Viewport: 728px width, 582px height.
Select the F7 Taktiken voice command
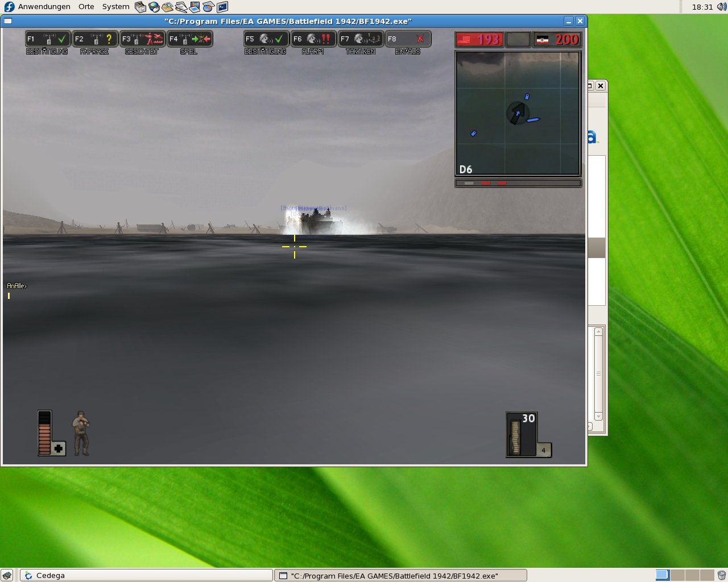(x=361, y=39)
